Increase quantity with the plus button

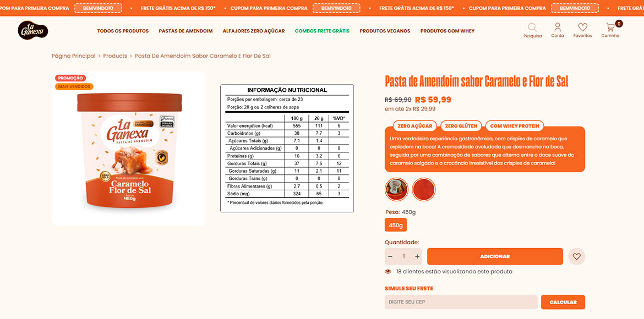click(x=417, y=256)
